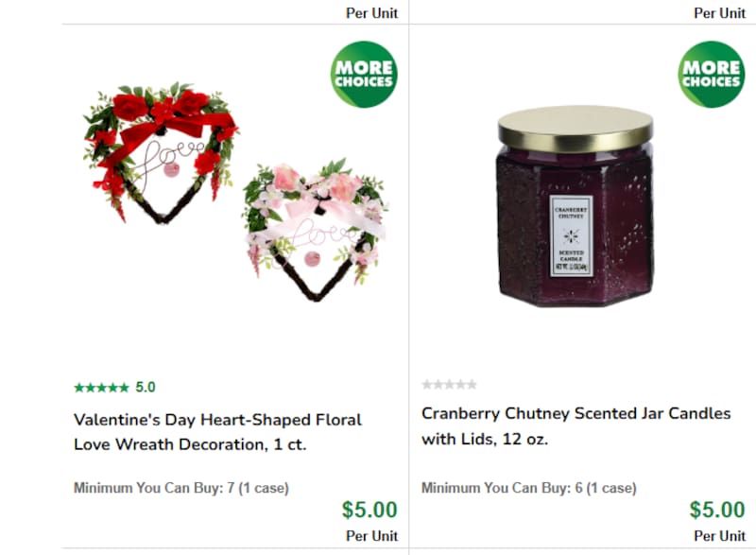Image resolution: width=756 pixels, height=555 pixels.
Task: Click Per Unit under the wreath price
Action: pos(371,536)
